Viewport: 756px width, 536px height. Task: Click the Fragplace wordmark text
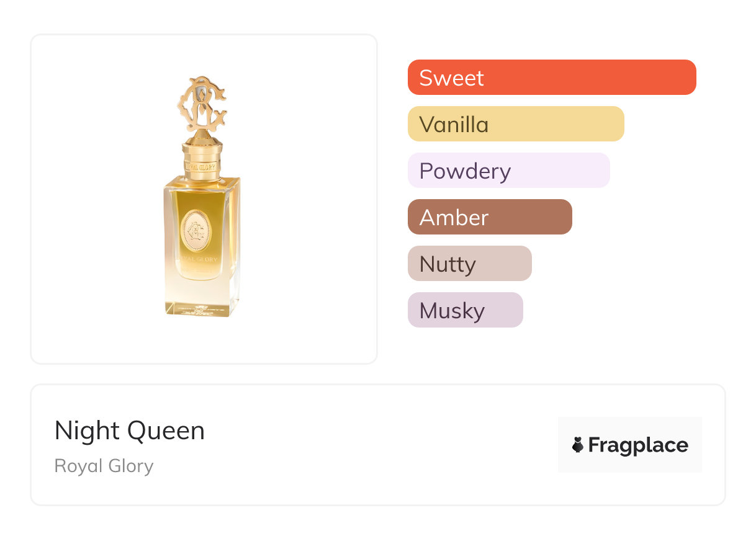pos(638,445)
